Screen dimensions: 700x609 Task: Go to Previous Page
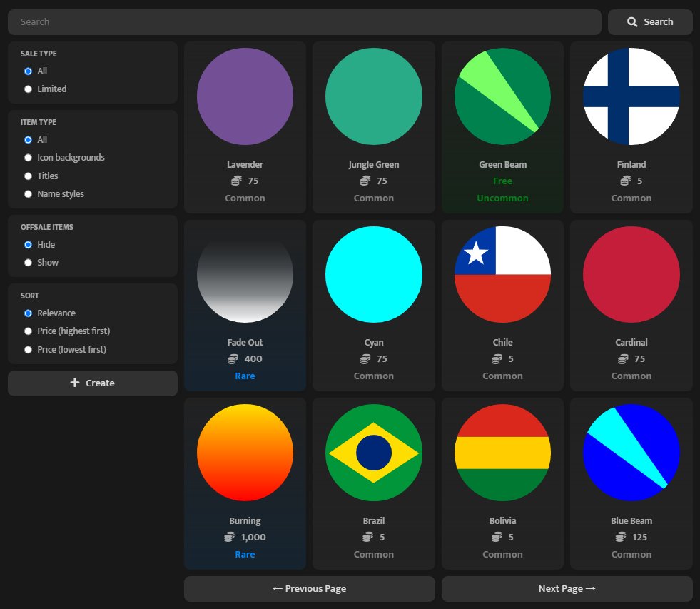click(310, 588)
